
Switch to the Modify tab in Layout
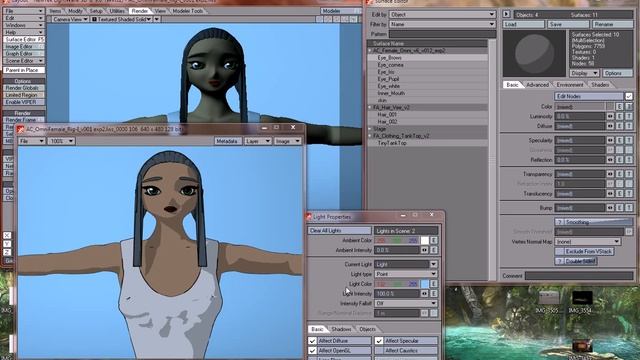(75, 11)
